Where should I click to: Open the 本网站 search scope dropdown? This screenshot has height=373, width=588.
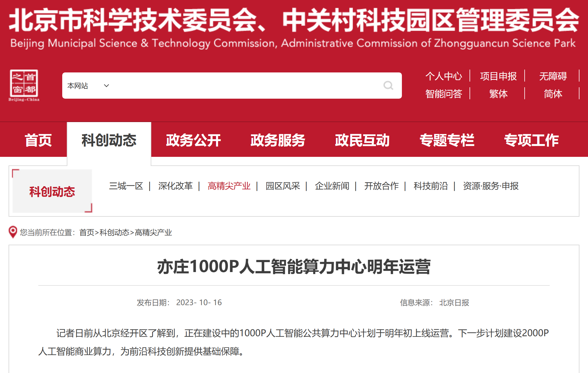tap(88, 86)
